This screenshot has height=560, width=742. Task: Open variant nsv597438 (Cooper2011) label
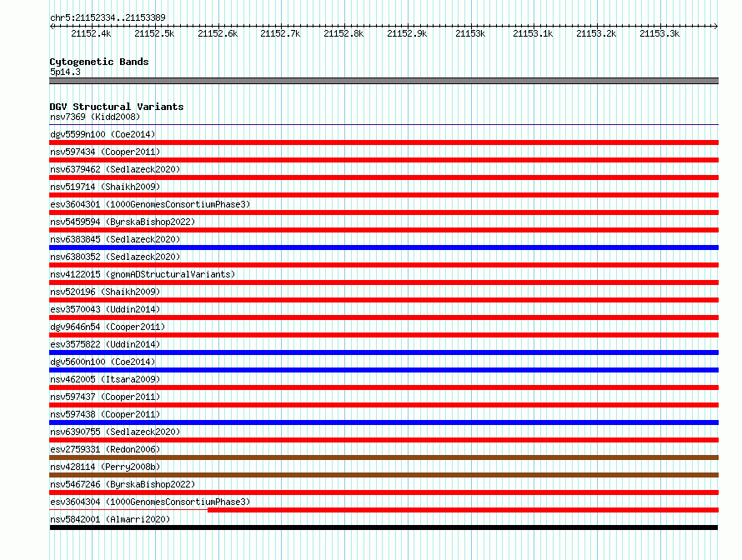coord(105,414)
